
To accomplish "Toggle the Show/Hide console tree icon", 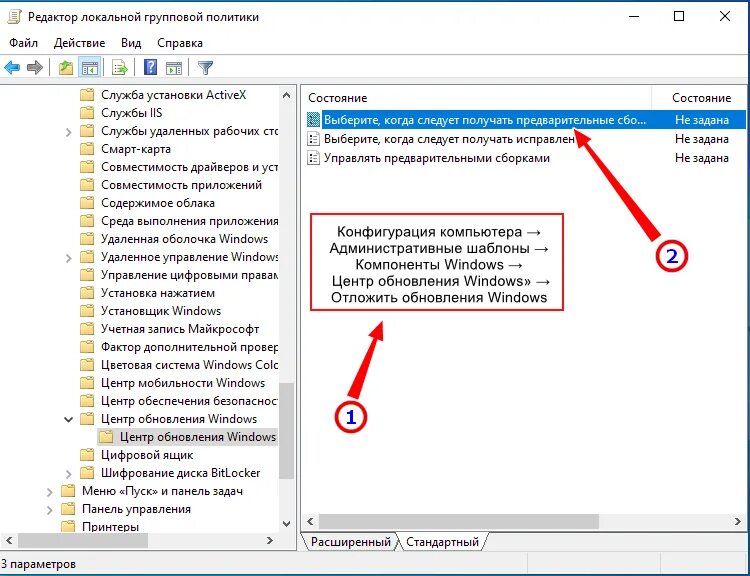I will click(x=89, y=67).
